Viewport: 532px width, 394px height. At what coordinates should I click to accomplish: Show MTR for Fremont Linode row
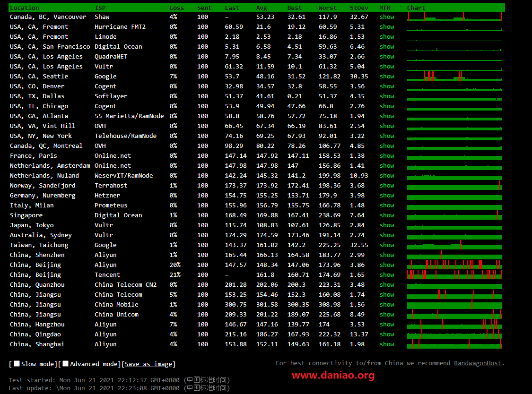click(x=387, y=37)
